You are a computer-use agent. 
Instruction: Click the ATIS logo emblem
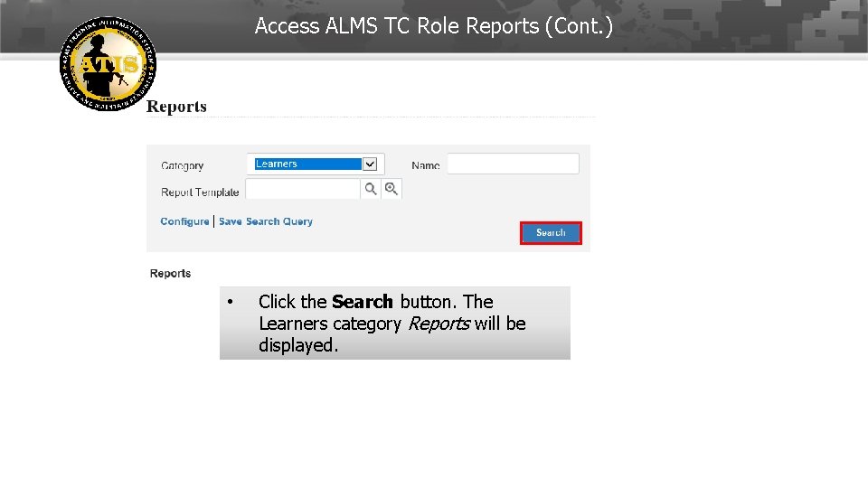(x=108, y=63)
